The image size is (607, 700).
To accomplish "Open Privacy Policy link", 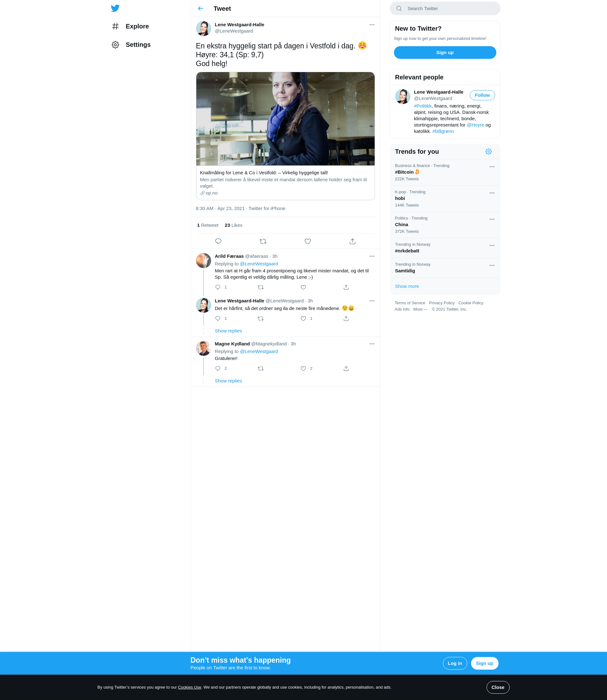I will [x=442, y=303].
